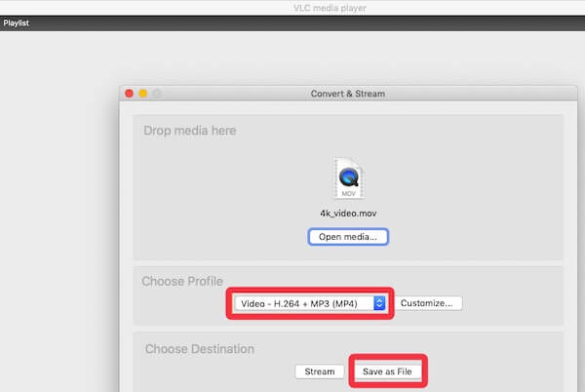The height and width of the screenshot is (392, 585).
Task: Select the Save as File button
Action: [387, 372]
